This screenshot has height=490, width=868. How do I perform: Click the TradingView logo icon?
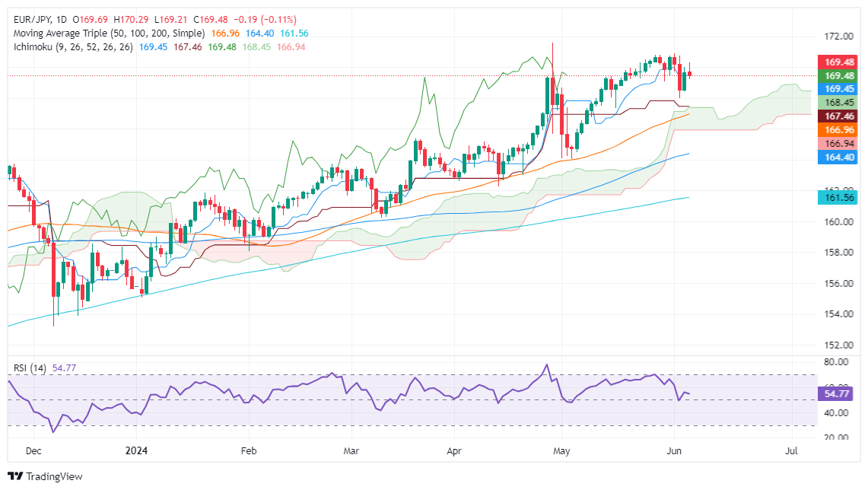(x=17, y=476)
